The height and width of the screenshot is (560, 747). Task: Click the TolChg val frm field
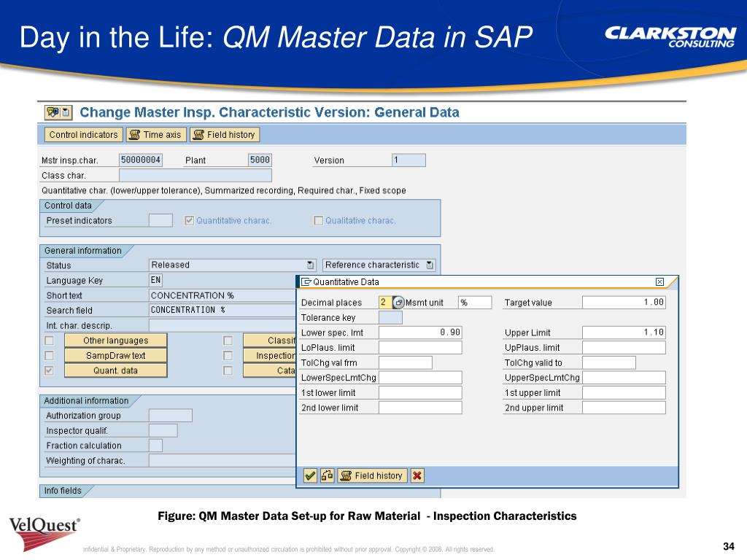pos(406,363)
